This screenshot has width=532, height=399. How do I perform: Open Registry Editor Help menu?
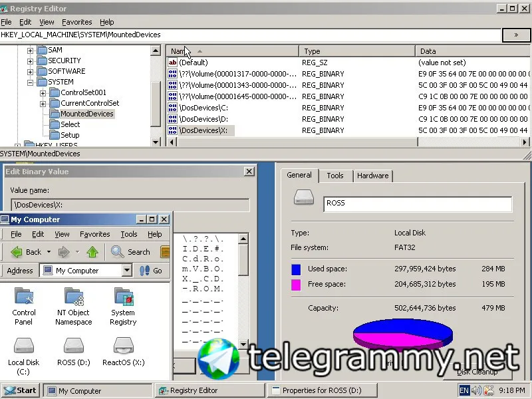(107, 22)
